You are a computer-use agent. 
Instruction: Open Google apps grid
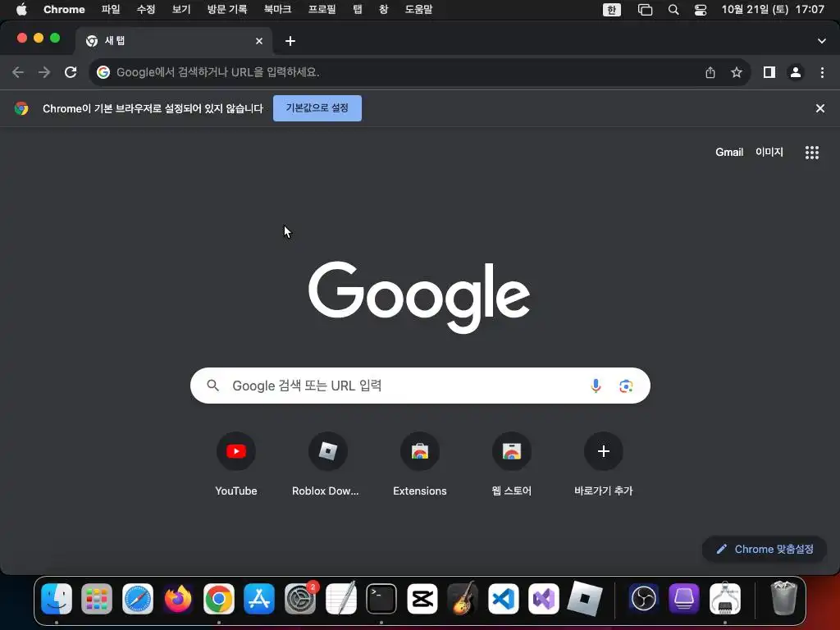(812, 153)
